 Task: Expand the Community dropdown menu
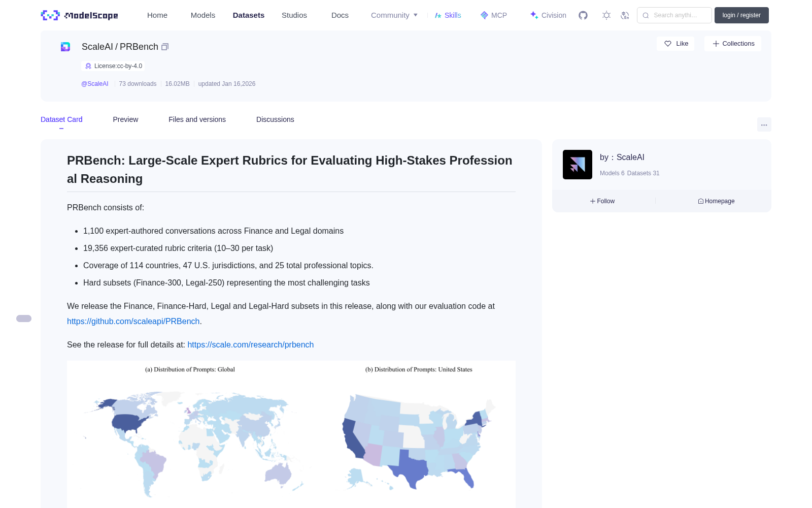click(394, 15)
